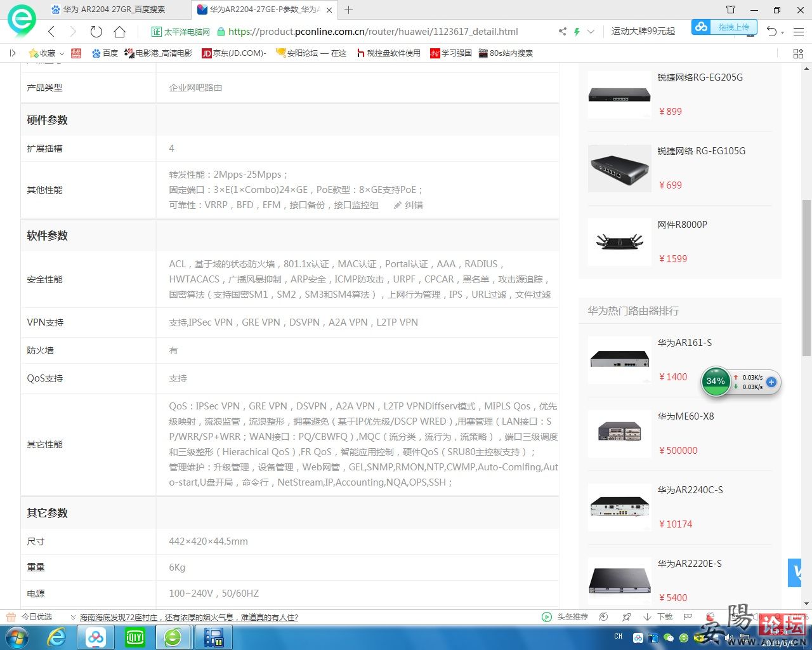This screenshot has width=812, height=650.
Task: Click the 华为ME60-X8 thumbnail image
Action: [620, 434]
